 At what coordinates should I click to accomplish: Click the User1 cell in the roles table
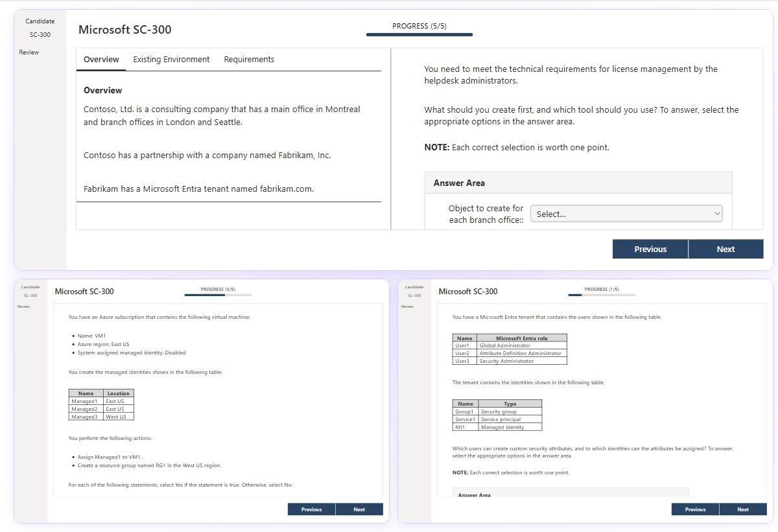pos(465,345)
